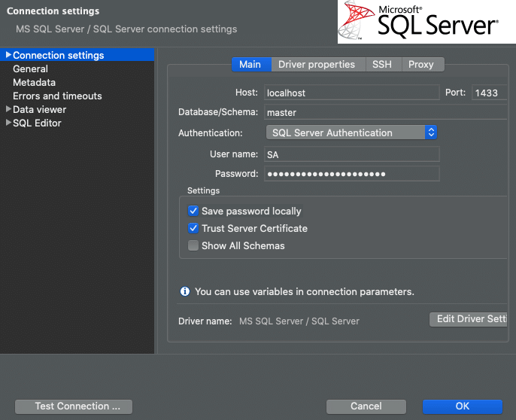Open the Driver properties tab

pos(318,64)
